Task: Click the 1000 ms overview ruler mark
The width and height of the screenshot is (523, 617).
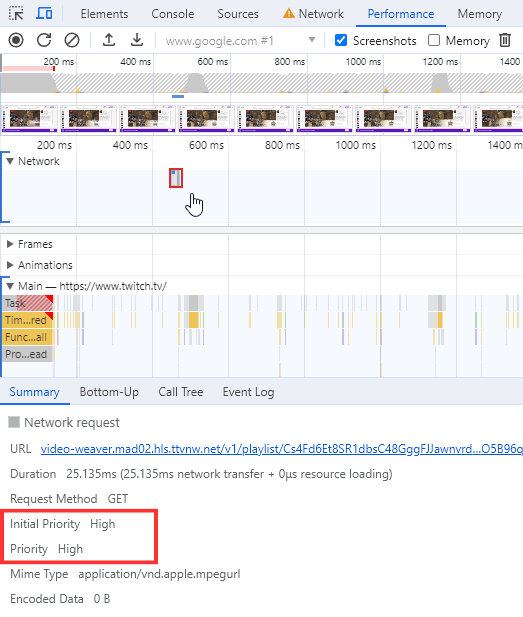Action: pyautogui.click(x=363, y=62)
